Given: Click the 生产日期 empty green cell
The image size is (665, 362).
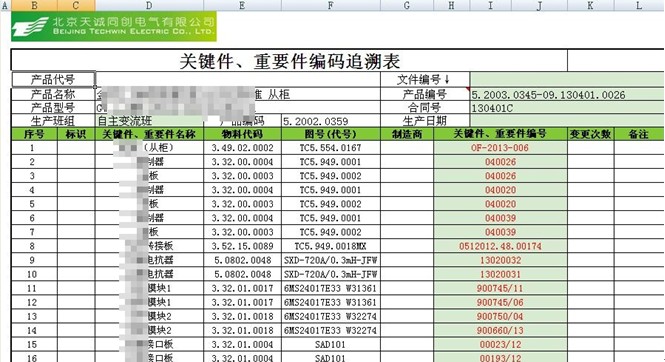Looking at the screenshot, I should pos(567,120).
